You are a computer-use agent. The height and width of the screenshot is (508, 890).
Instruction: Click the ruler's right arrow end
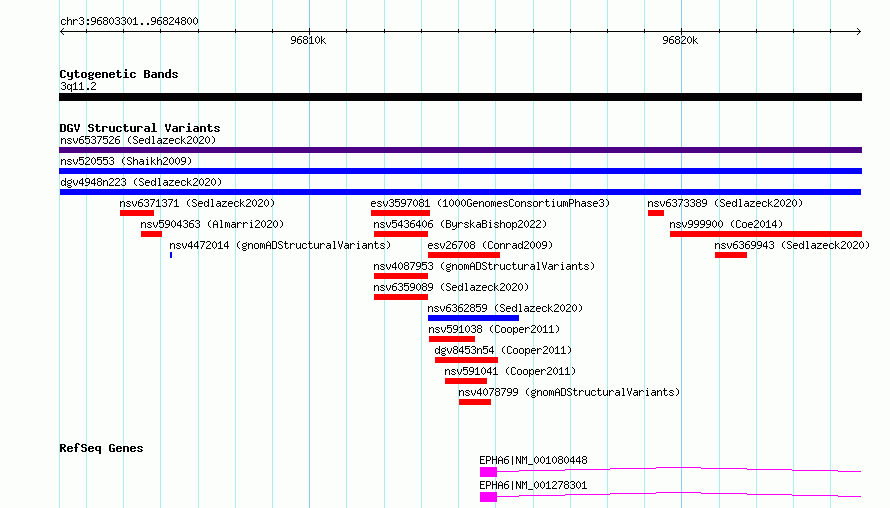tap(859, 31)
